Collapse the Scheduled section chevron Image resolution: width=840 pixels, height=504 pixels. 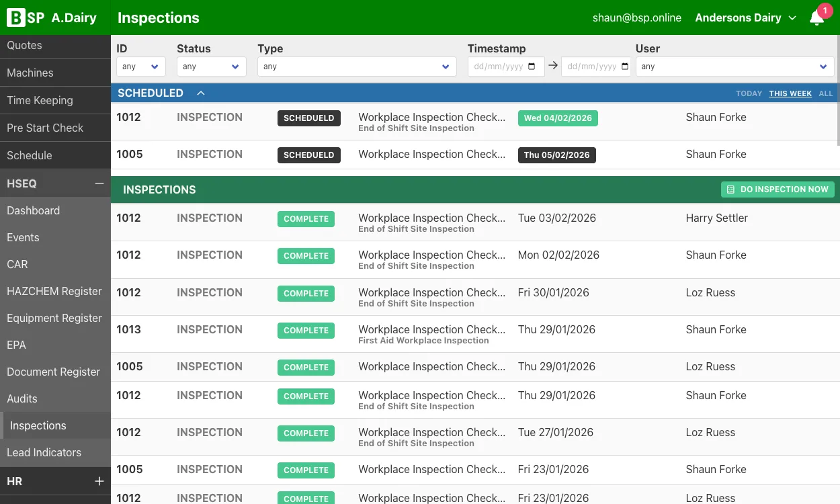200,93
